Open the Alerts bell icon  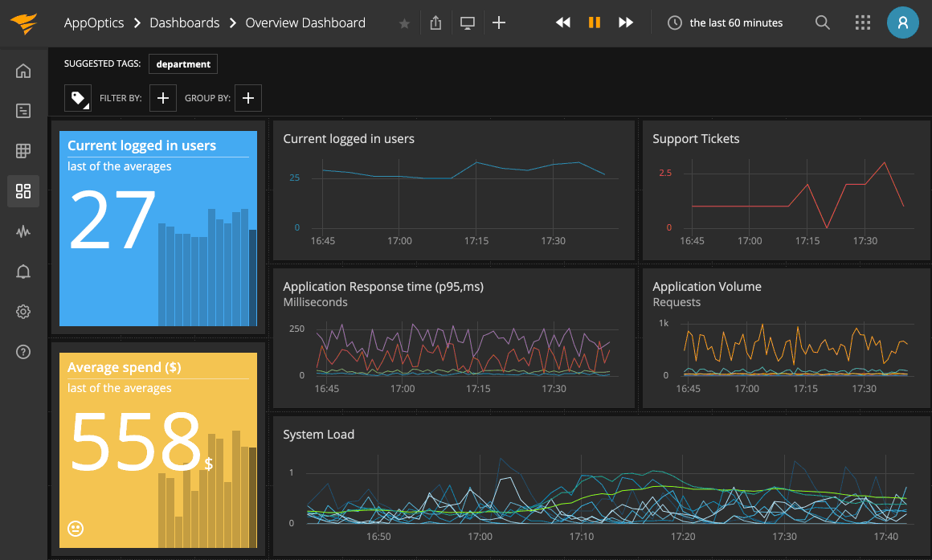point(23,272)
